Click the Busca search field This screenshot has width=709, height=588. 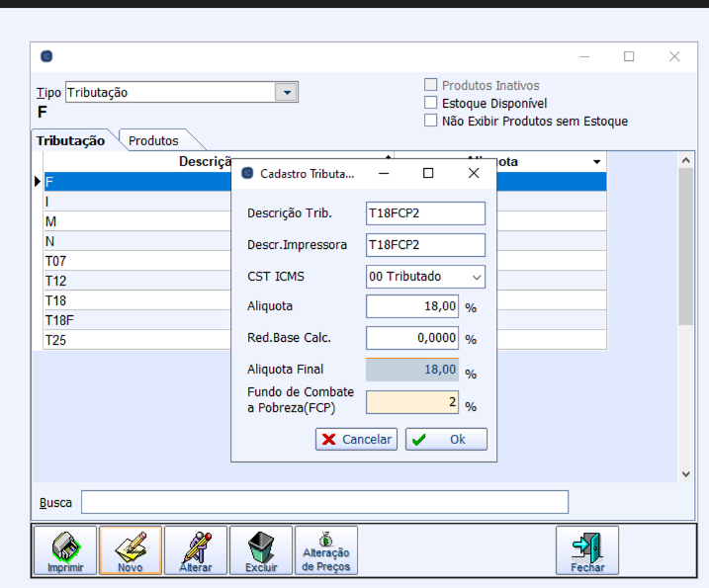pos(324,502)
